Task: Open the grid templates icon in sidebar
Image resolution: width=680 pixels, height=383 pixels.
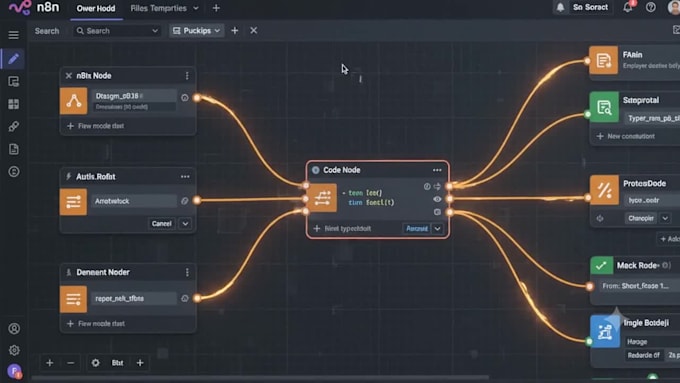Action: click(13, 104)
